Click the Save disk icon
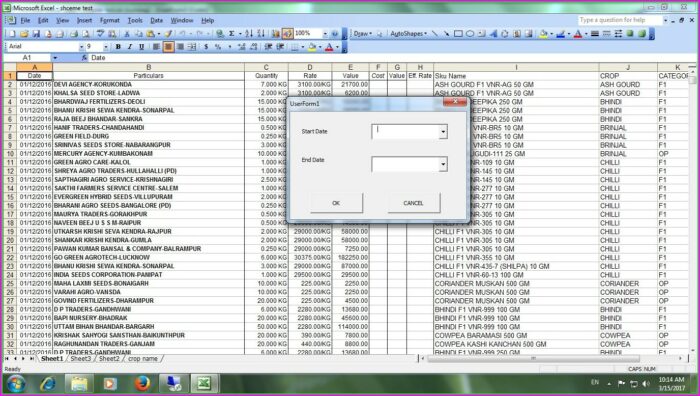Screen dimensions: 700x396 pyautogui.click(x=36, y=33)
